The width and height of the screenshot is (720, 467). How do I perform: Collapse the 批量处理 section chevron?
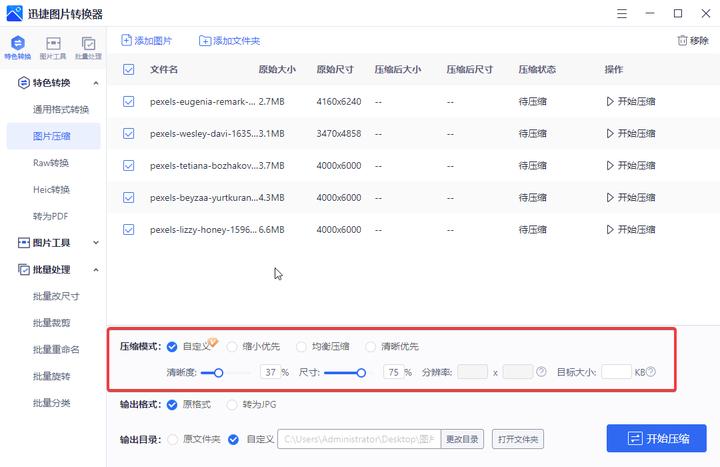(x=96, y=270)
